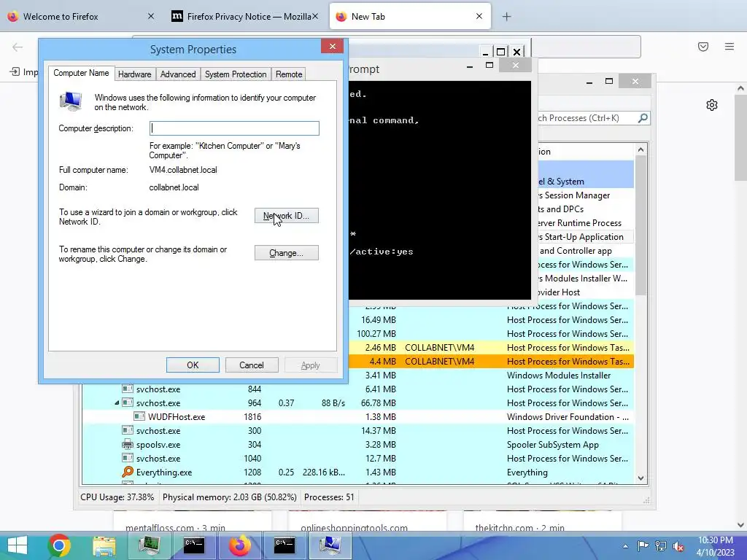Switch to Welcome to Firefox tab
Viewport: 747px width, 560px height.
click(x=80, y=17)
